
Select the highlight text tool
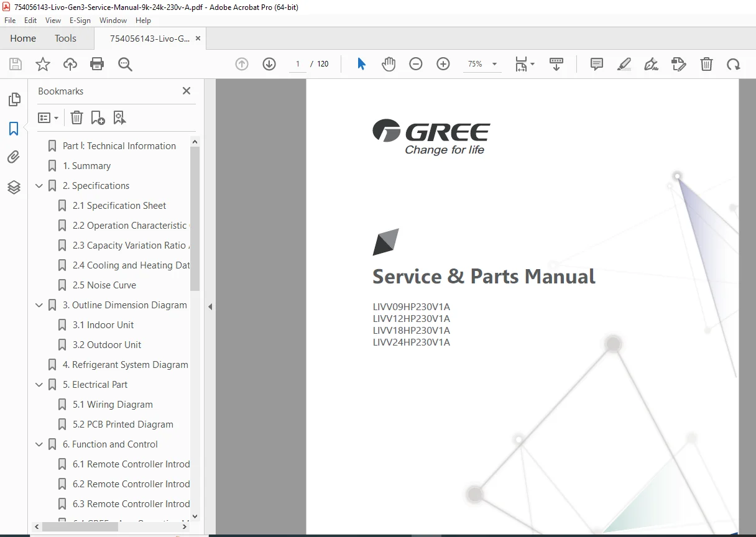coord(624,64)
